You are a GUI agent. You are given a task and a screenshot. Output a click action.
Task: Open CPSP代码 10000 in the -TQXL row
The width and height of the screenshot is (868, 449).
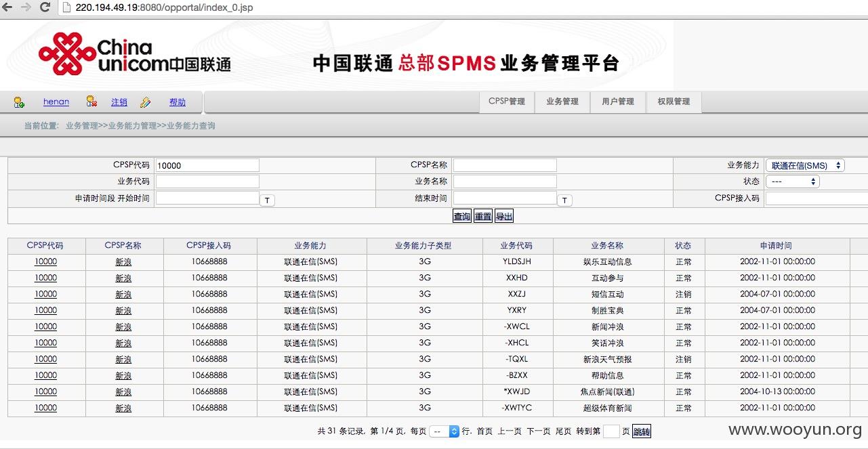tap(46, 359)
